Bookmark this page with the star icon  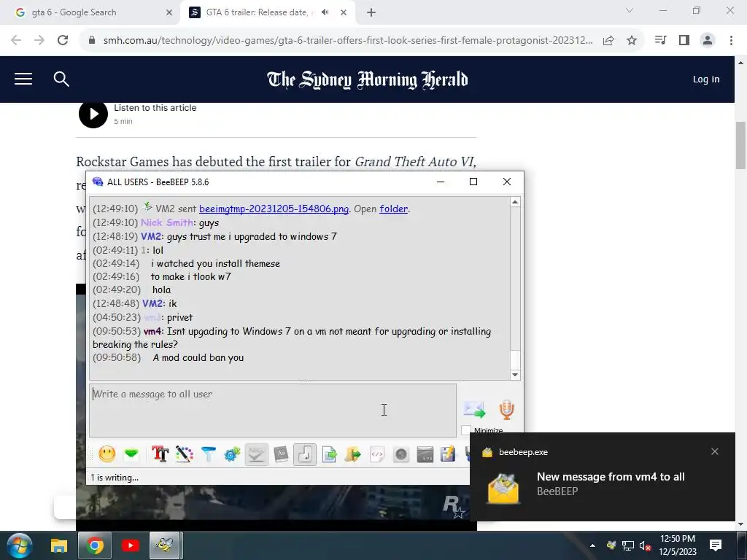coord(632,41)
